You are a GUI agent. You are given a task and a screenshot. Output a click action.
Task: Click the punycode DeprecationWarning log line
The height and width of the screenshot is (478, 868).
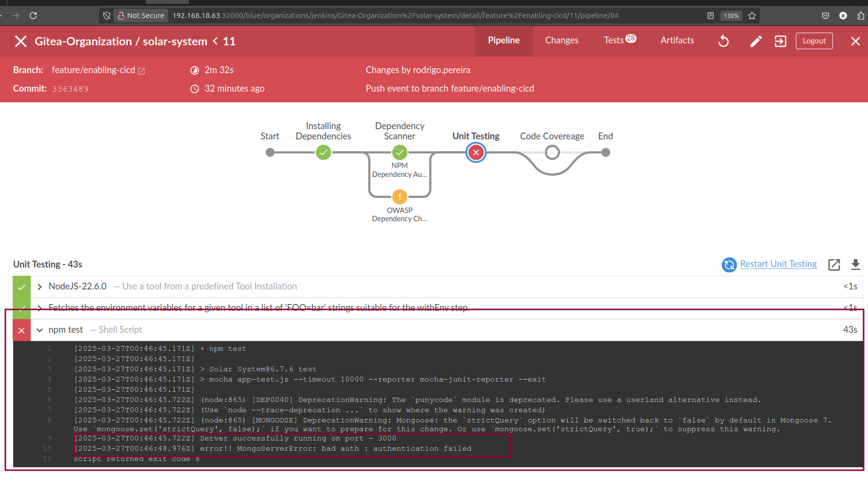click(417, 400)
